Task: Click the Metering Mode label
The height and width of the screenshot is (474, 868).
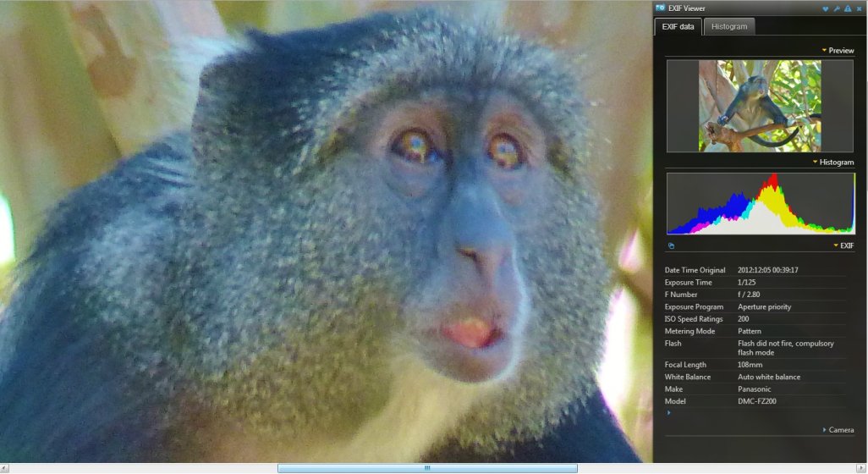Action: [x=689, y=331]
